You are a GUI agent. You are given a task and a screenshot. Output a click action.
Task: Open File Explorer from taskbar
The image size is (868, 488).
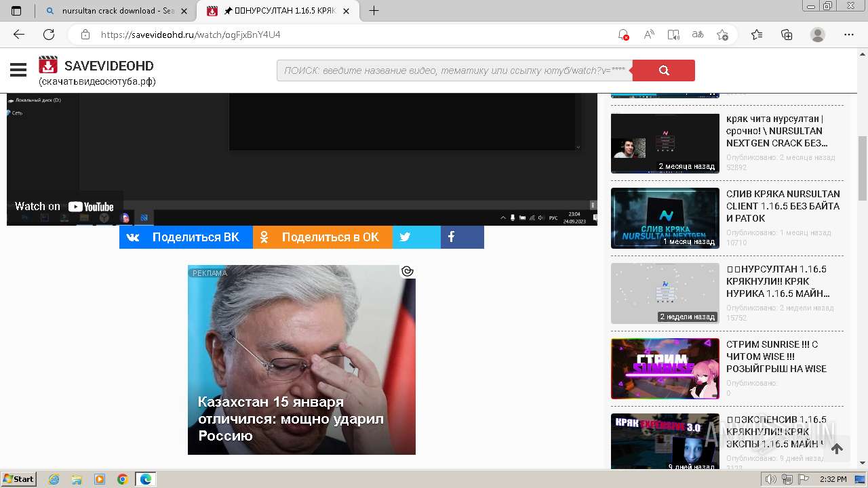(77, 479)
